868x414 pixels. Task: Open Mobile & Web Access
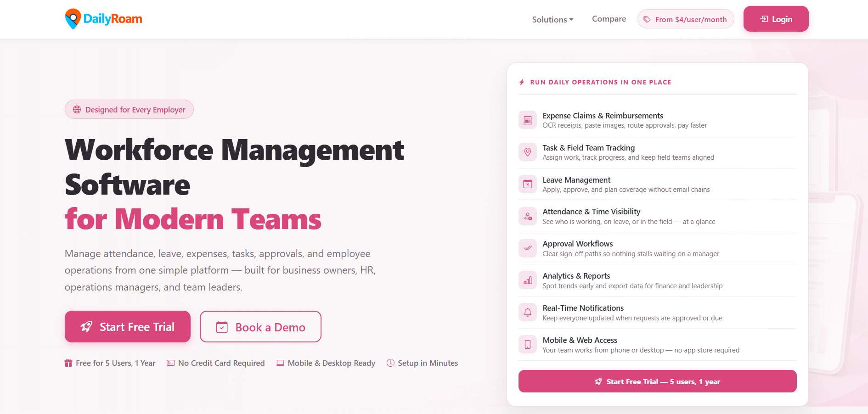[x=658, y=345]
